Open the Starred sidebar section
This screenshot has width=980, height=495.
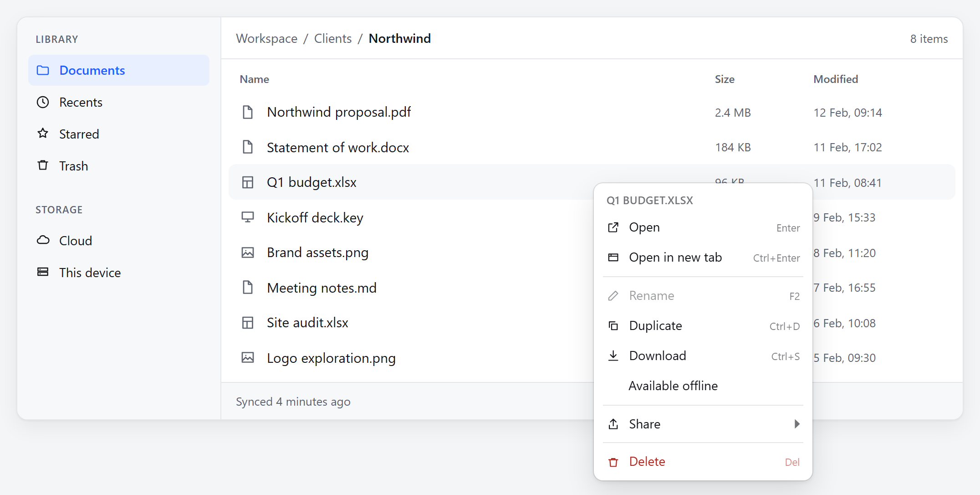(x=119, y=134)
